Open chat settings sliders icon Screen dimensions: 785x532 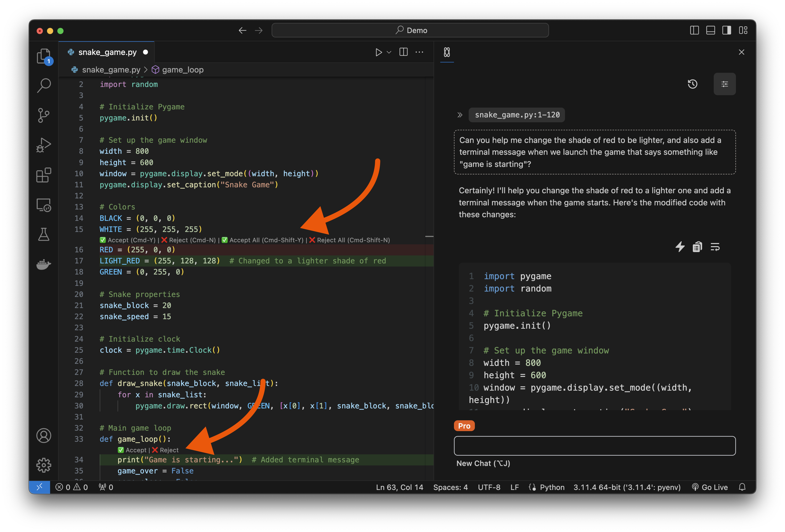tap(725, 84)
